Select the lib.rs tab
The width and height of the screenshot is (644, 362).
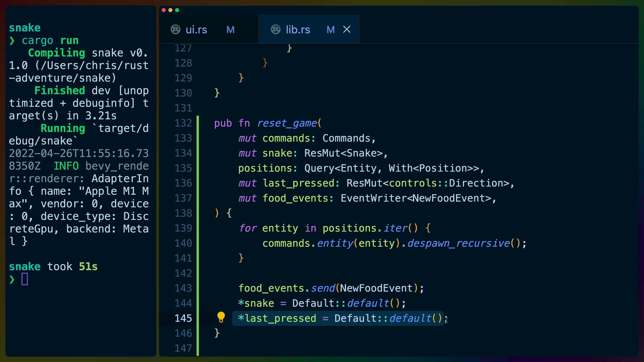(298, 30)
